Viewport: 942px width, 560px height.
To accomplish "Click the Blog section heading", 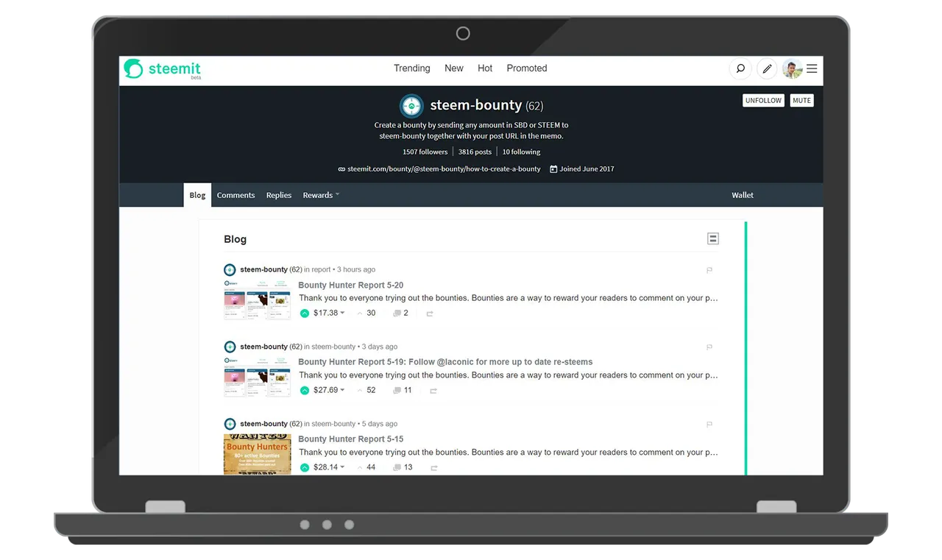I will click(235, 239).
